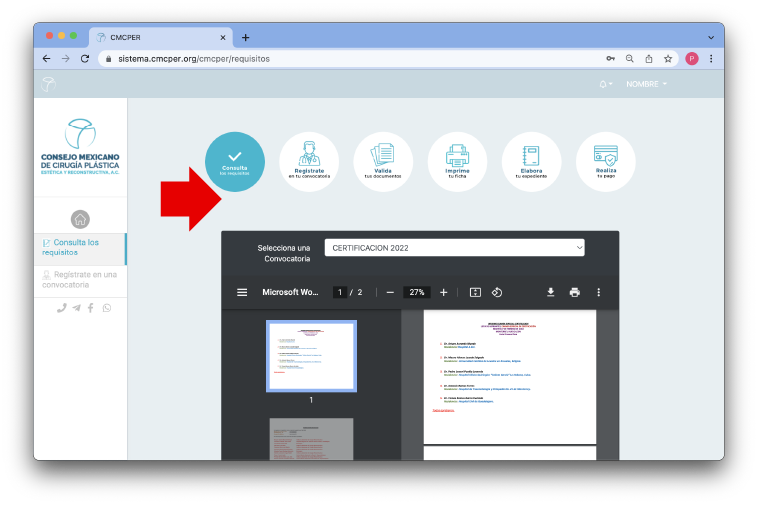This screenshot has height=505, width=759.
Task: Open the Regístrate en tu convocatoria step
Action: (309, 162)
